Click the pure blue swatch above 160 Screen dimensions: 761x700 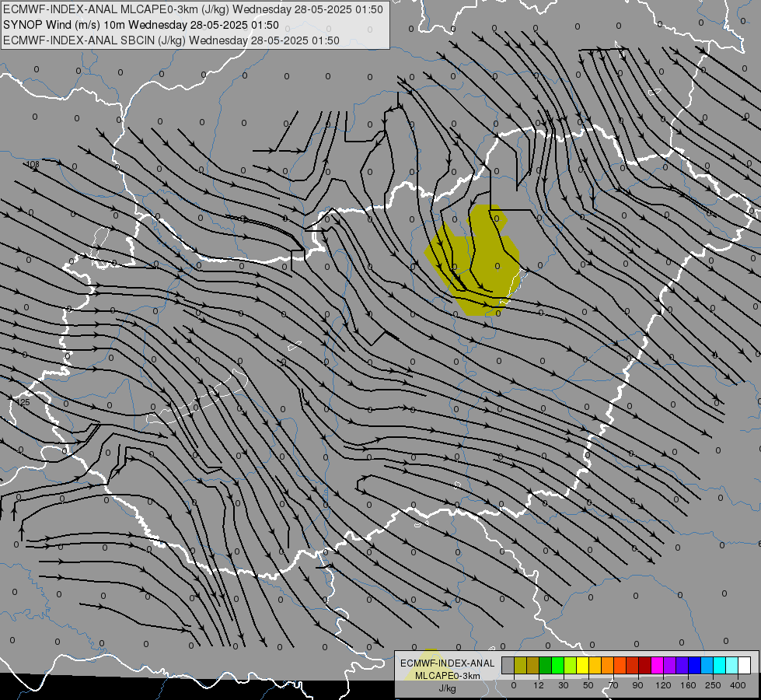pos(694,665)
